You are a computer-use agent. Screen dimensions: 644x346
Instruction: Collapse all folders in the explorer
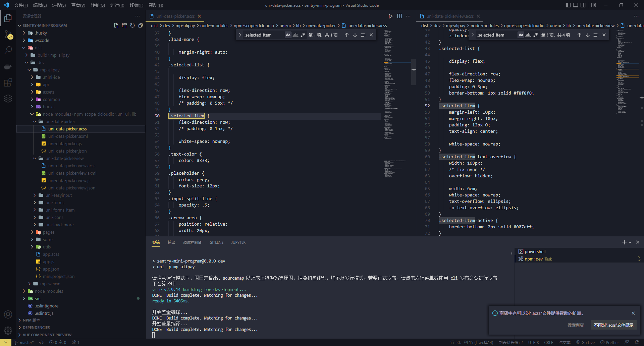(141, 25)
